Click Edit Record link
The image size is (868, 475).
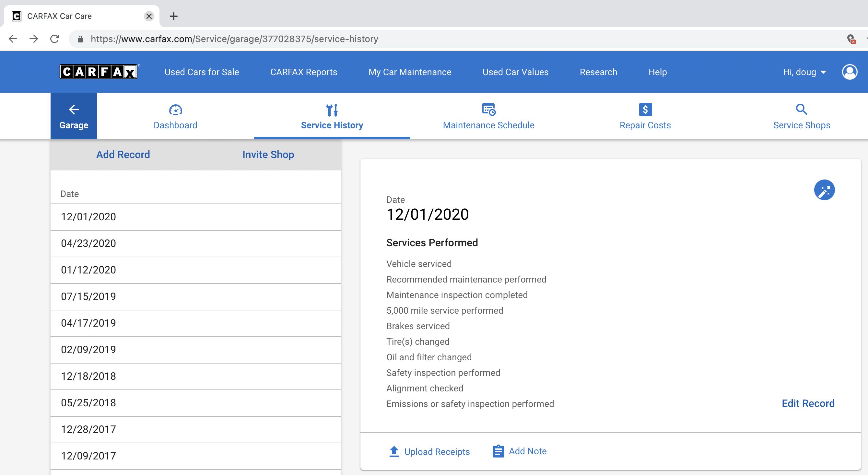[808, 403]
